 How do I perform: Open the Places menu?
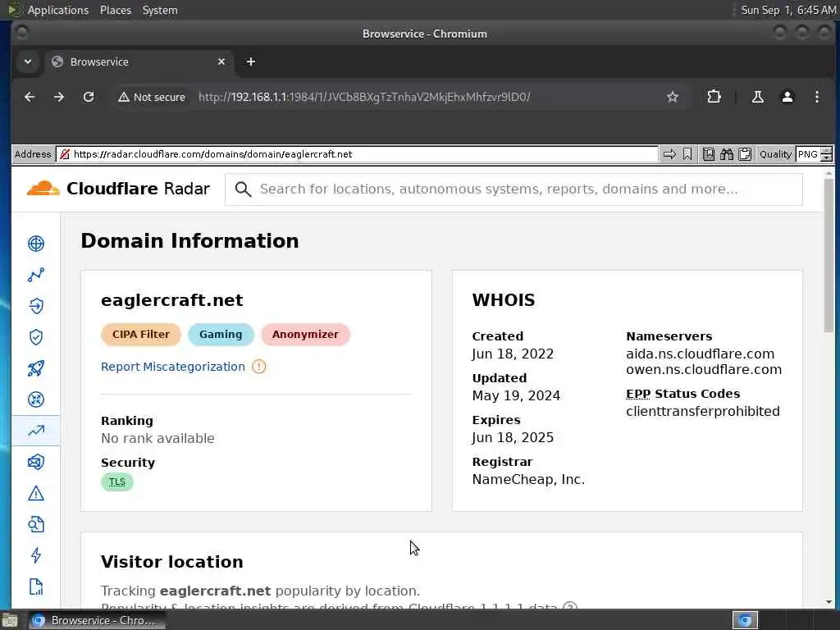coord(115,10)
